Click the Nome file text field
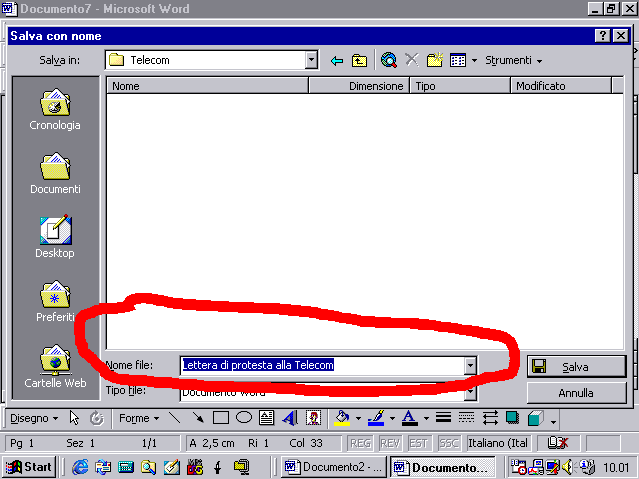Screen dimensions: 639x479 click(322, 365)
